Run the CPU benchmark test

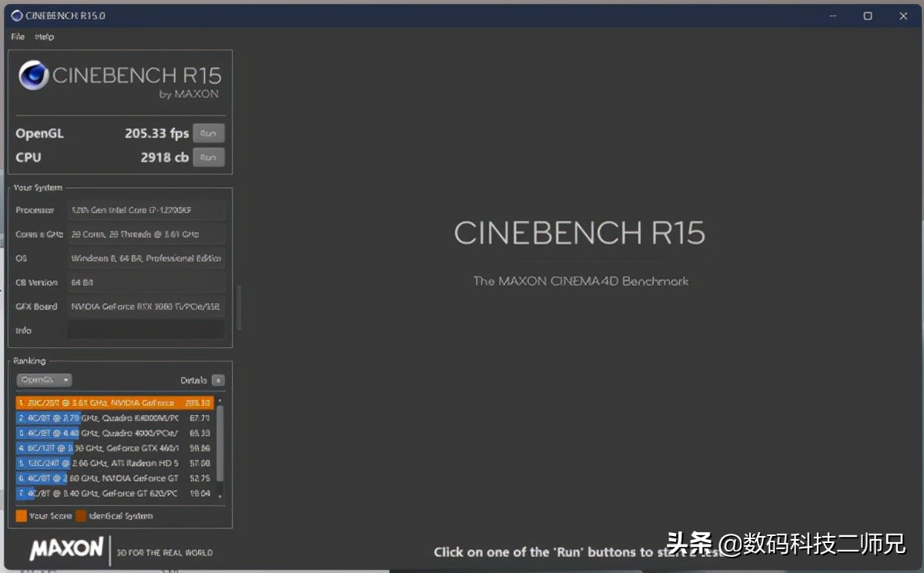[208, 157]
